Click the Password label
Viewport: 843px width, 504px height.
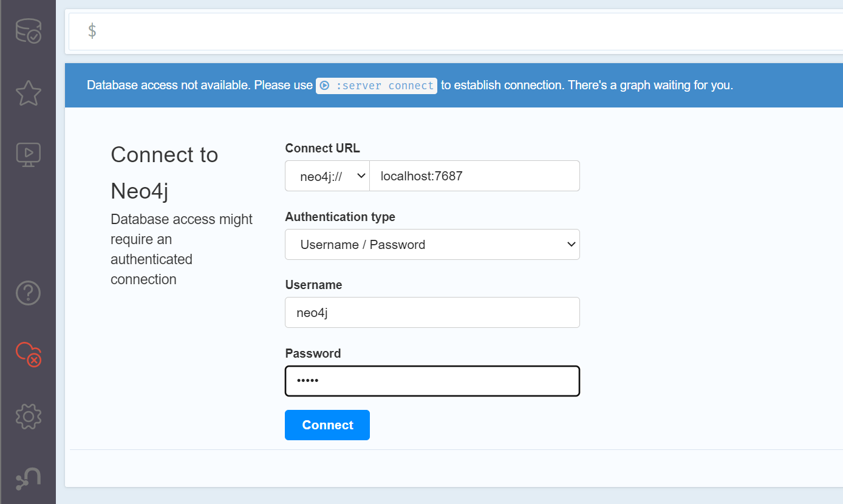[x=313, y=353]
